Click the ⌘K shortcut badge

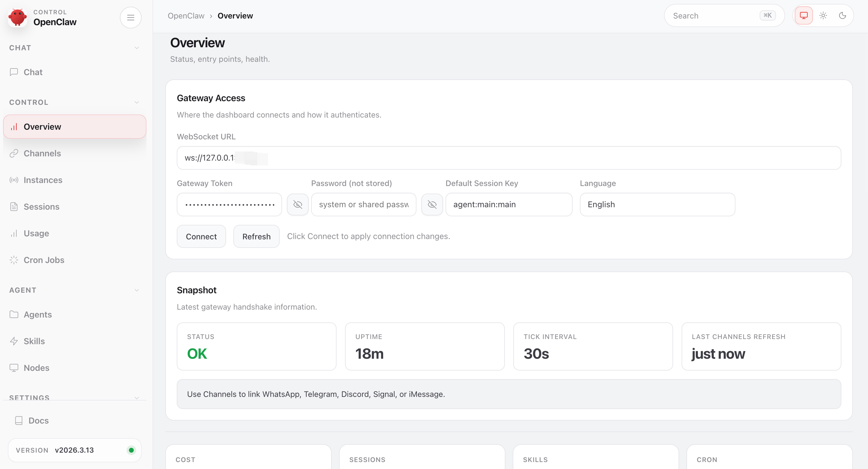coord(768,15)
